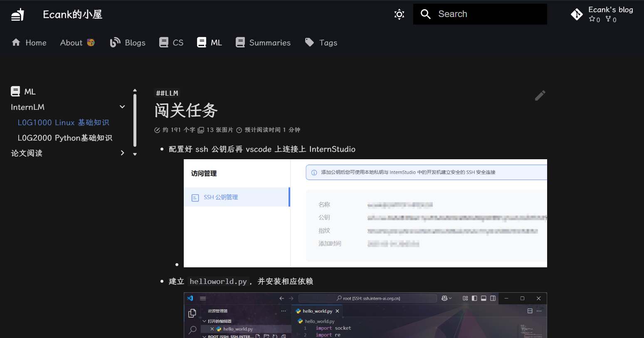
Task: Open the Ecank的小屋 site title link
Action: click(72, 15)
